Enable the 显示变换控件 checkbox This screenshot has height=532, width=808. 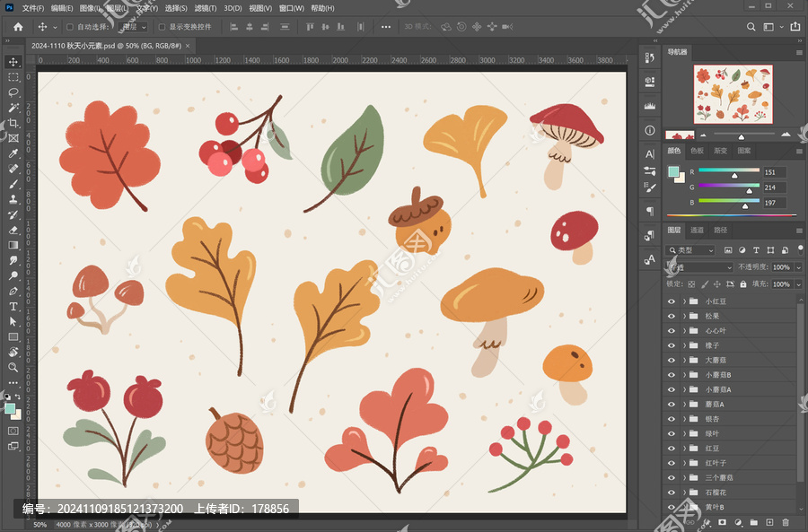coord(162,27)
